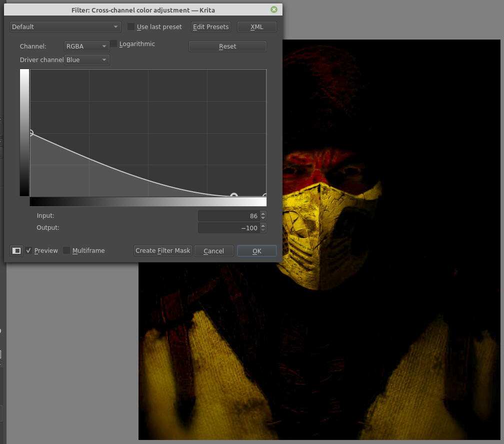Click the Edit Presets button
Viewport: 504px width, 444px height.
coord(210,27)
